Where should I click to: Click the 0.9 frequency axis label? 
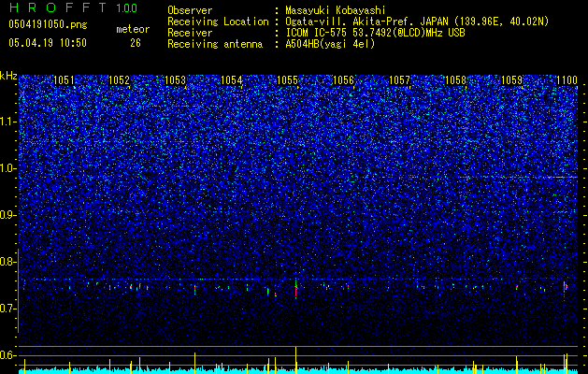pyautogui.click(x=8, y=215)
